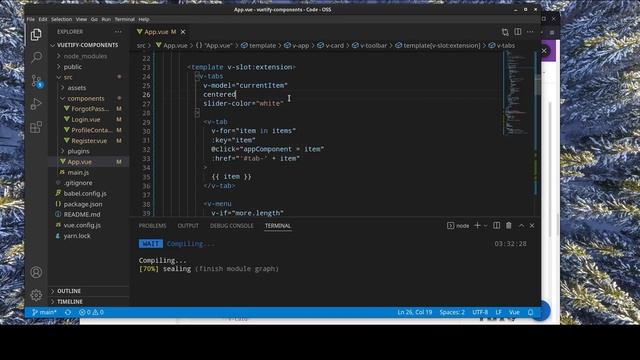Close the terminal panel
Viewport: 640px width, 360px height.
click(532, 225)
